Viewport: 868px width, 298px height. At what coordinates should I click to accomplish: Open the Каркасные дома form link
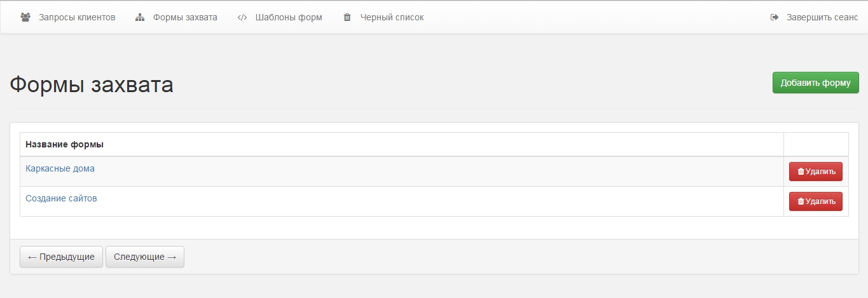(60, 168)
